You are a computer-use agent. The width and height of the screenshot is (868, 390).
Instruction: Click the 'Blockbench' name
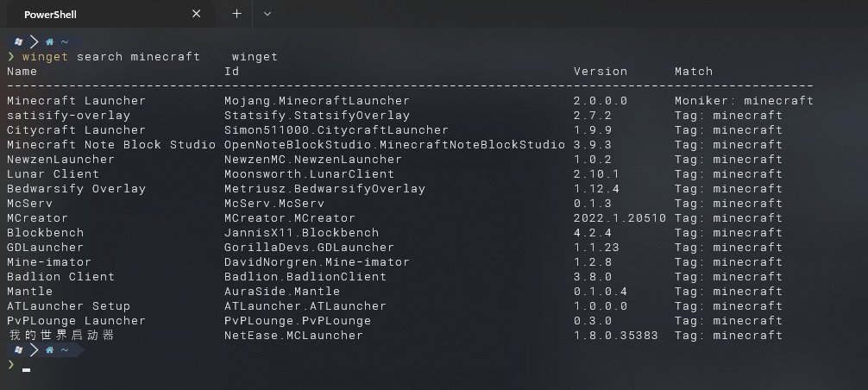pyautogui.click(x=46, y=232)
